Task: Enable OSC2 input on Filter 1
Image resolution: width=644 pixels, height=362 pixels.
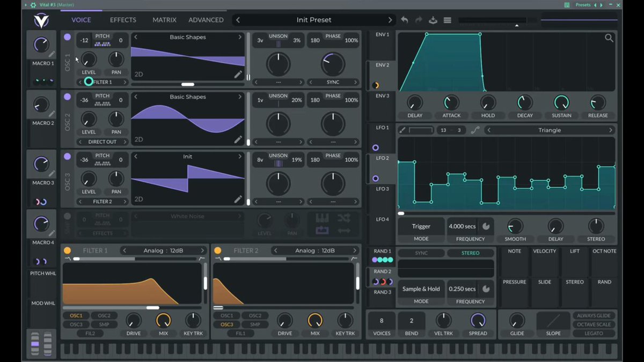Action: click(x=104, y=316)
